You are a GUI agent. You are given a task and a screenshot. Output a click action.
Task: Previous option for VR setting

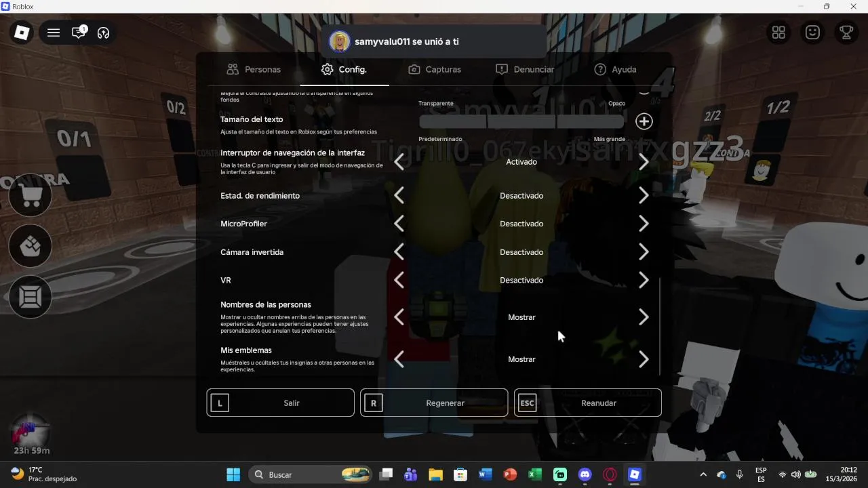[x=399, y=280]
